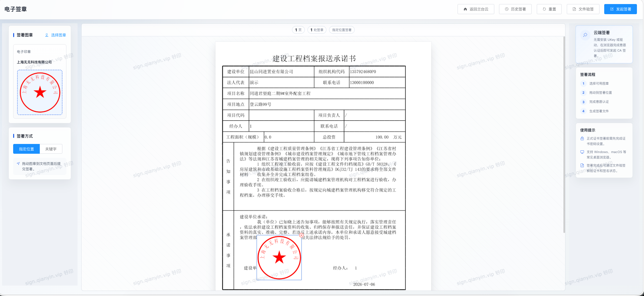
Task: Click the phone number 13000100000
Action: click(362, 83)
